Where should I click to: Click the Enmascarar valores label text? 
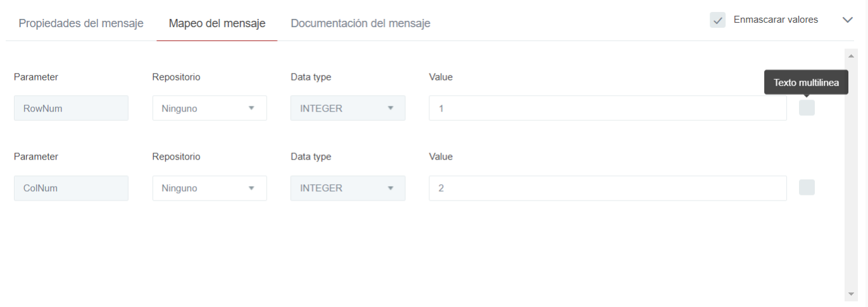776,20
